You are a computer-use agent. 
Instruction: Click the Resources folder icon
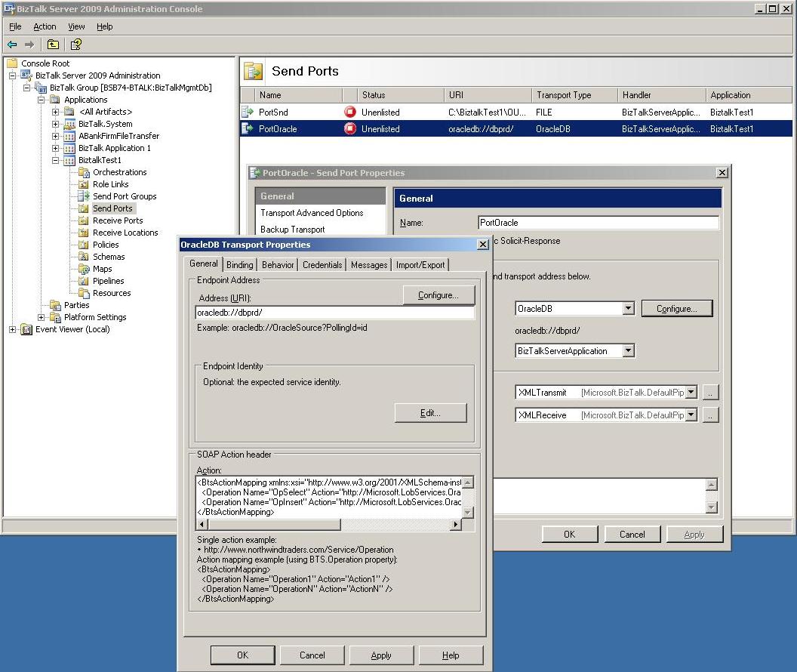84,293
